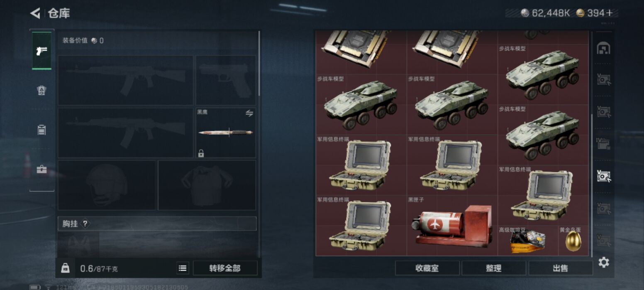Screen dimensions: 644x290
Task: Click the swap arrows icon on 黑鹰 knife
Action: 249,113
